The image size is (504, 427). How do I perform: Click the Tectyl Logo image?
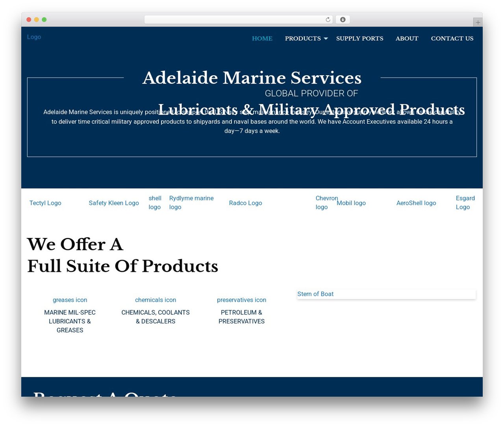(45, 203)
